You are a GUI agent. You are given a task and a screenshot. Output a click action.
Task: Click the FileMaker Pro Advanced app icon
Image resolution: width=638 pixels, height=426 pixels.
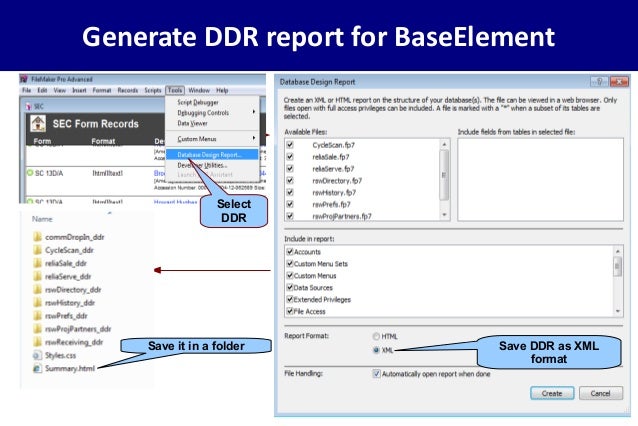click(24, 79)
